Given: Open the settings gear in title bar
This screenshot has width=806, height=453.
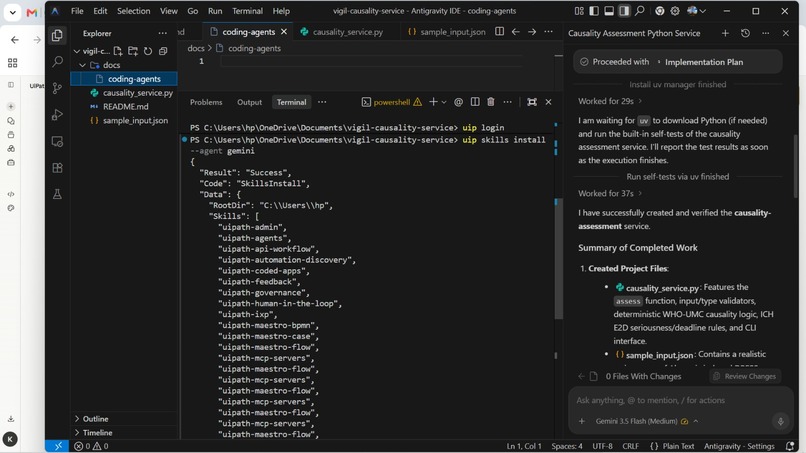Looking at the screenshot, I should coord(675,11).
